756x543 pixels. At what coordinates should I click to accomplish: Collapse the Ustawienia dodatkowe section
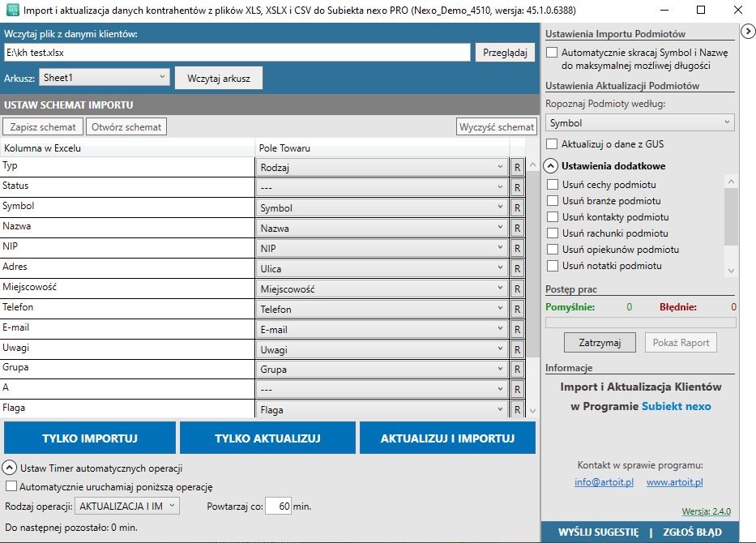pos(552,166)
